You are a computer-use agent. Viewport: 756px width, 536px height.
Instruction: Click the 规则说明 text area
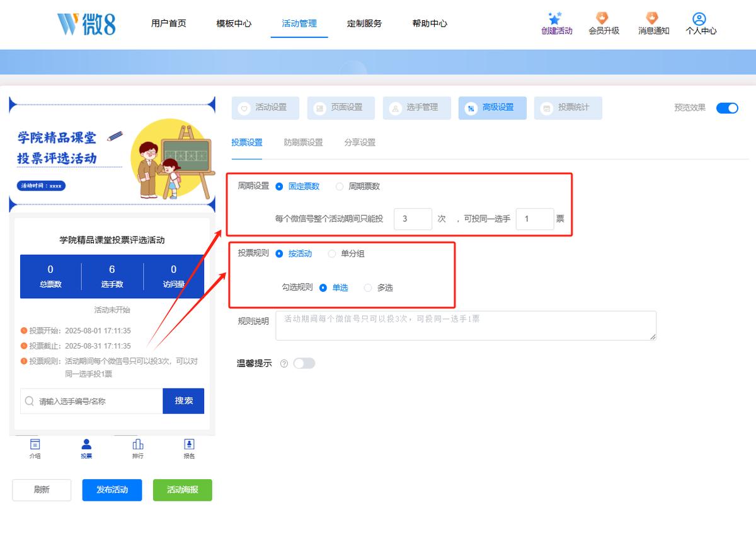pyautogui.click(x=466, y=325)
